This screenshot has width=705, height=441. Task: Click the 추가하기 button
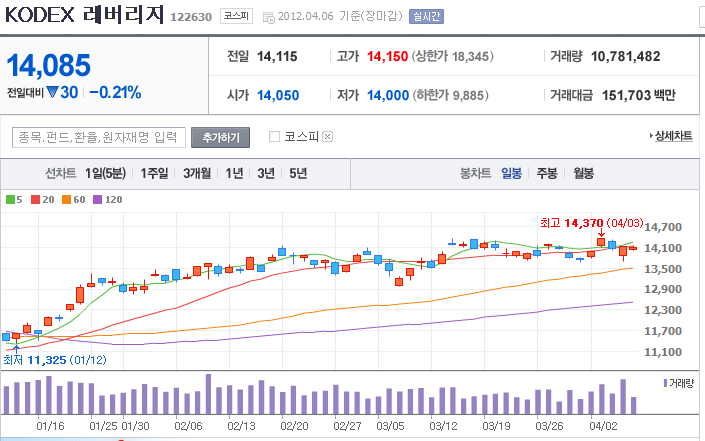(220, 137)
